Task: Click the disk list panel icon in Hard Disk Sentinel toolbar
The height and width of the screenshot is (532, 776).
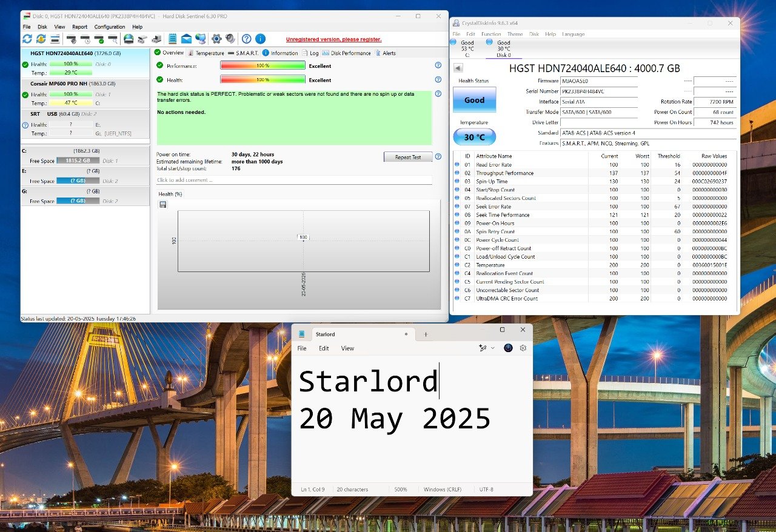Action: pos(55,39)
